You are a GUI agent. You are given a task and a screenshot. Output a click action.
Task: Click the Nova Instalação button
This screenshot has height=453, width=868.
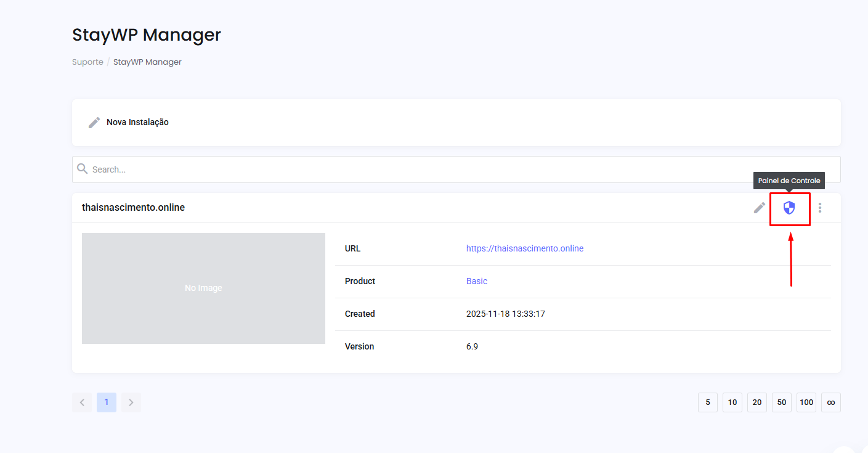pos(137,121)
